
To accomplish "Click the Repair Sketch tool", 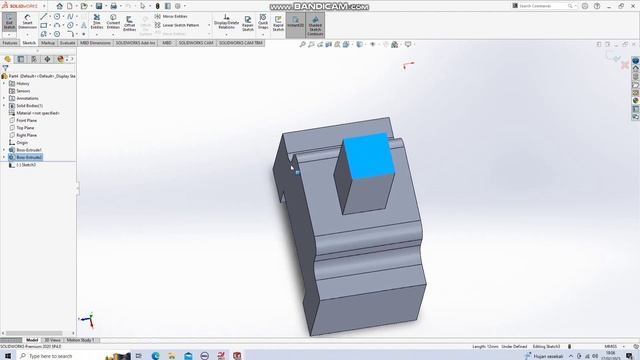I will pyautogui.click(x=248, y=23).
